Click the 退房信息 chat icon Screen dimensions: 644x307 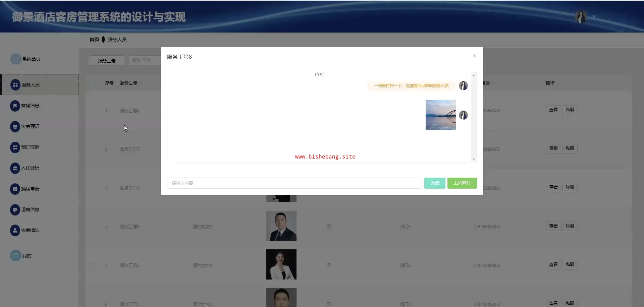coord(15,209)
